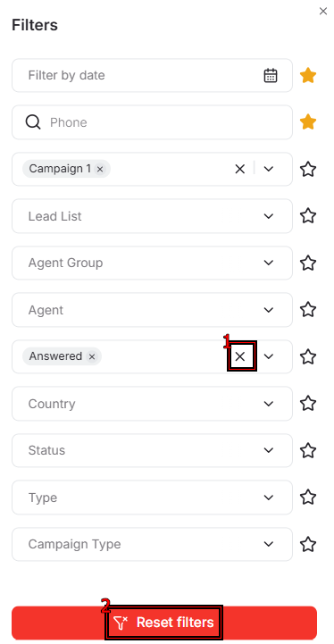Clear all selections in the Answered field

(x=240, y=356)
